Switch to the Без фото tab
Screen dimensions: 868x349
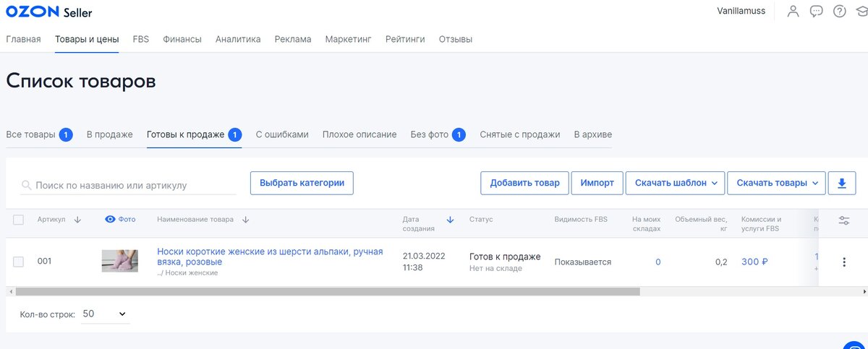coord(438,134)
